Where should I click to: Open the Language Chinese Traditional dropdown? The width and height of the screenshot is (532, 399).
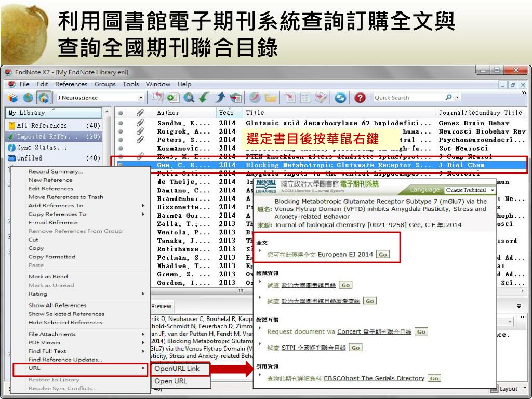click(470, 190)
